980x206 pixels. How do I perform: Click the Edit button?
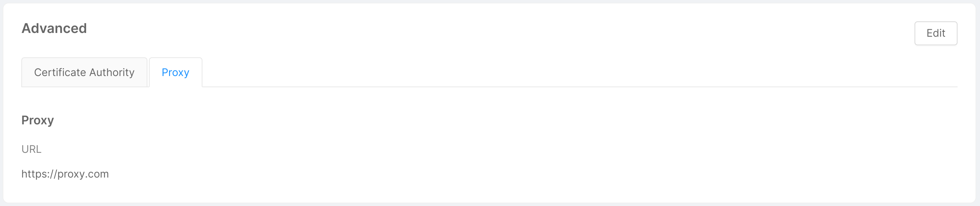(935, 33)
